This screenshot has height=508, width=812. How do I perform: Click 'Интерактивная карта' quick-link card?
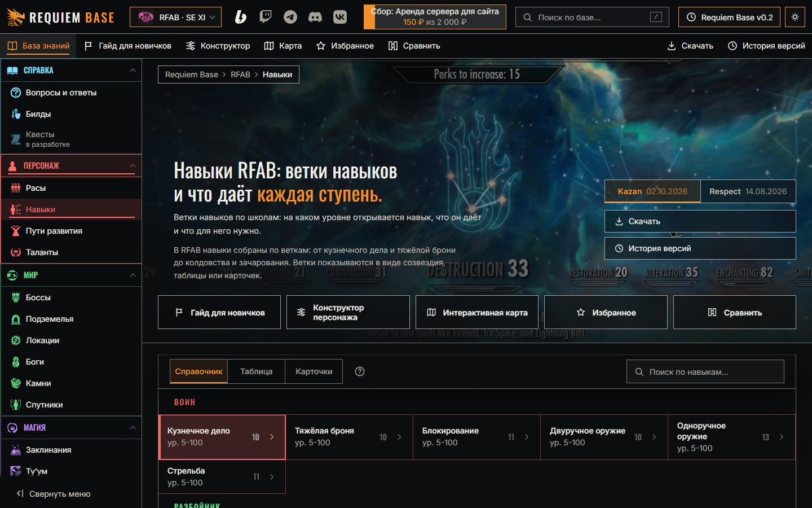pyautogui.click(x=477, y=312)
